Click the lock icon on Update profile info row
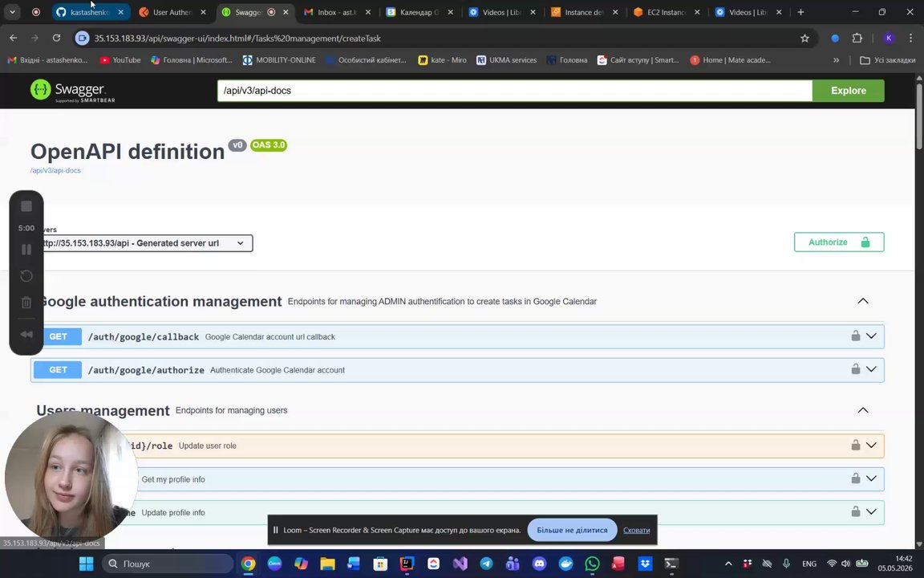 855,511
